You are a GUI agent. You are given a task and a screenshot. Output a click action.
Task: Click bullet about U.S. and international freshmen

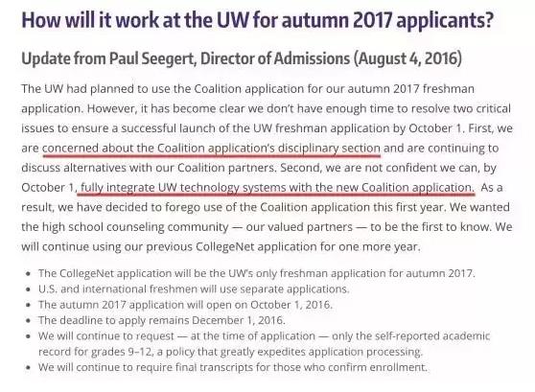click(194, 288)
